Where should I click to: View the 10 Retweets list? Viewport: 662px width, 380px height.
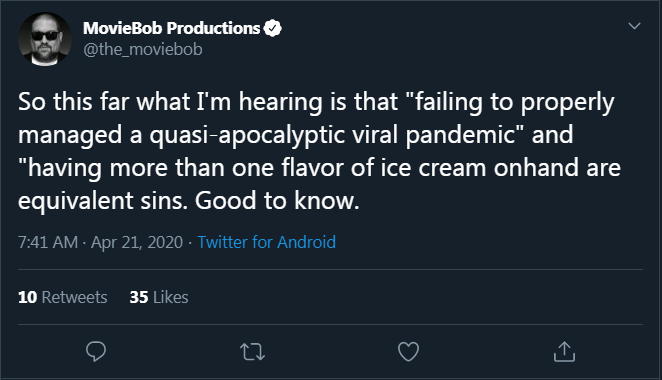pos(62,297)
